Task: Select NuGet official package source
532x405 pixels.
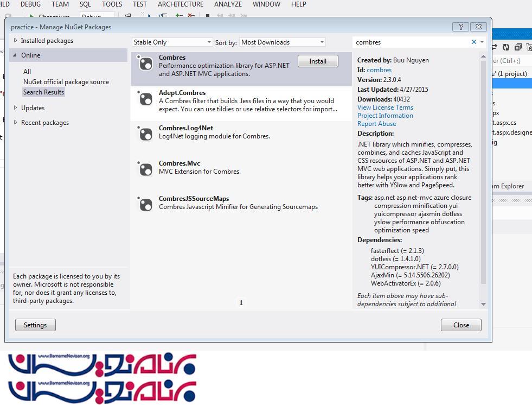Action: click(66, 82)
